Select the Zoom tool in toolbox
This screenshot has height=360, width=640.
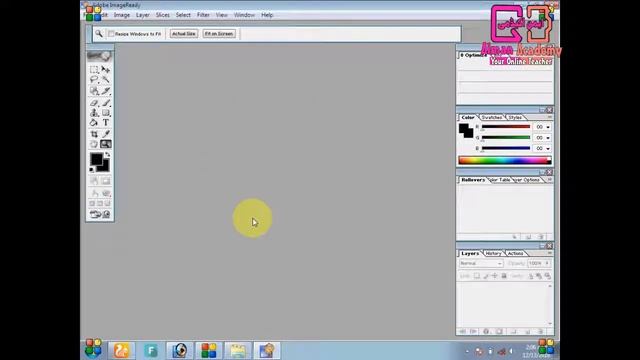[x=106, y=144]
